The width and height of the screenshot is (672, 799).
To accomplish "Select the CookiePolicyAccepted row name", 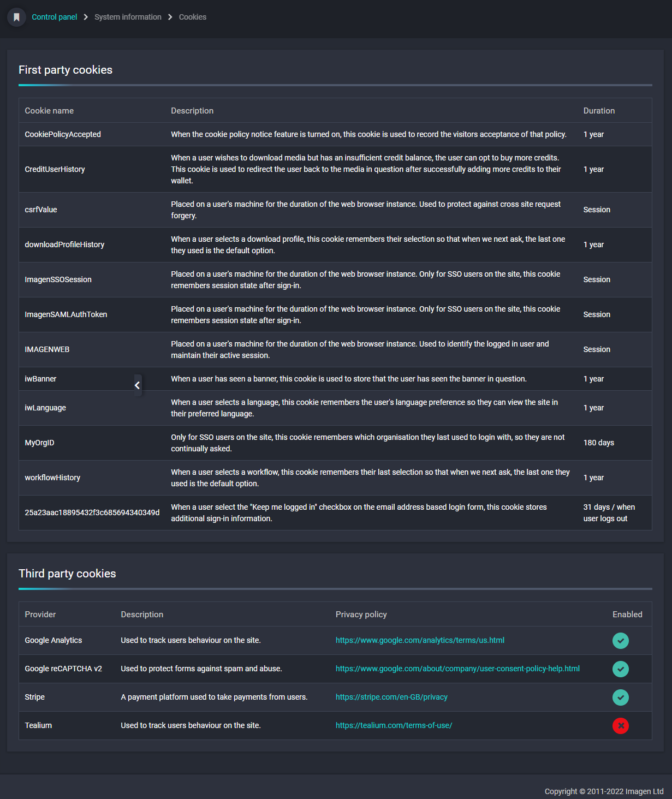I will tap(63, 134).
